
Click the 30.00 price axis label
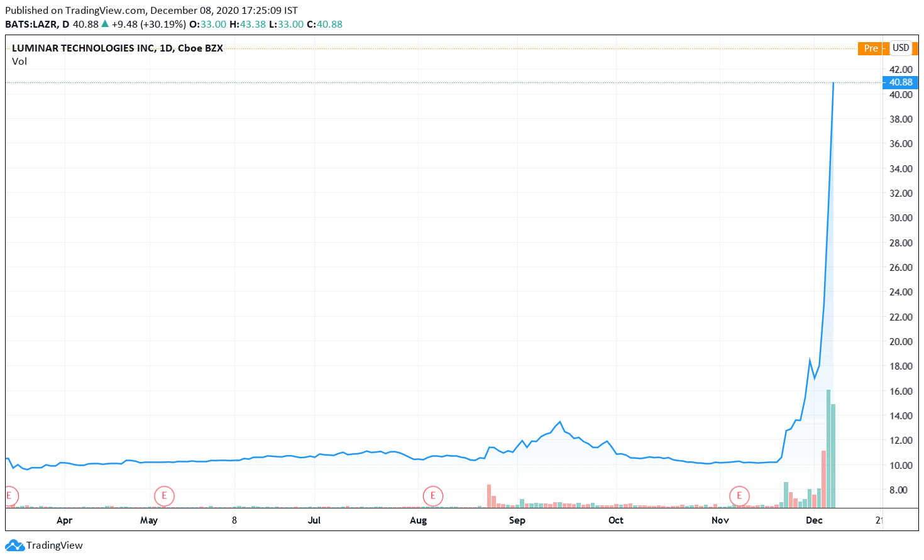901,218
